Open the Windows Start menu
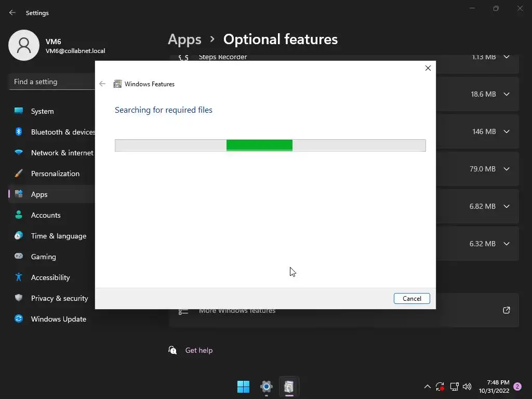The height and width of the screenshot is (399, 532). pos(243,387)
